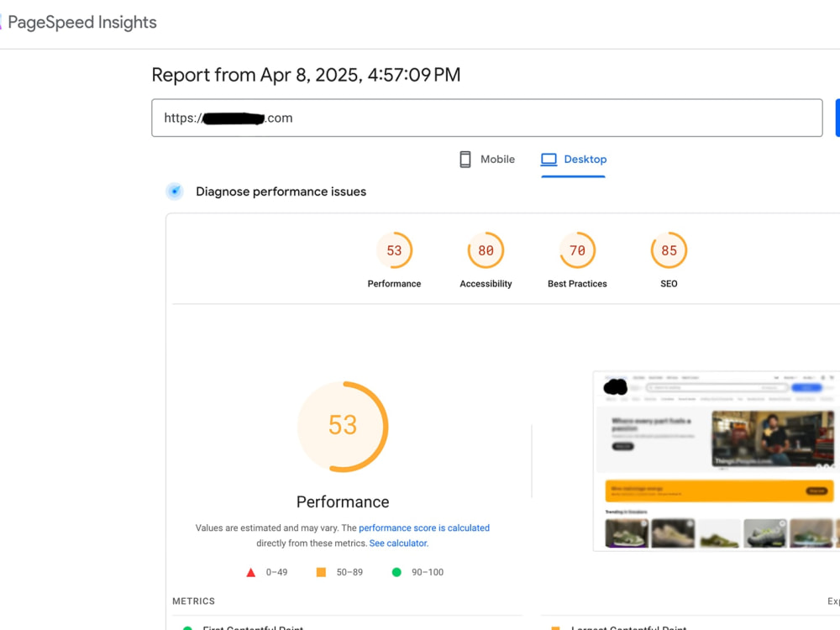
Task: Click the red triangle 0–49 legend icon
Action: coord(250,572)
